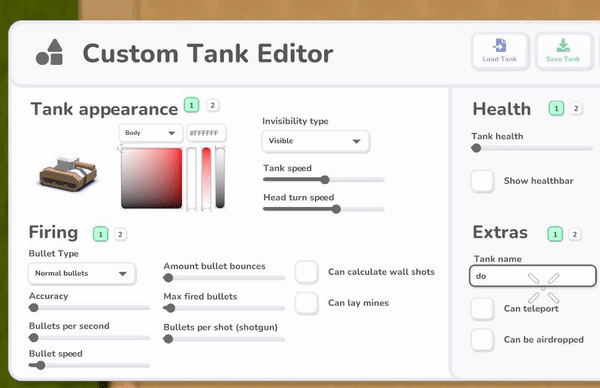The width and height of the screenshot is (600, 388).
Task: Click the Tank speed slider handle
Action: [x=325, y=179]
